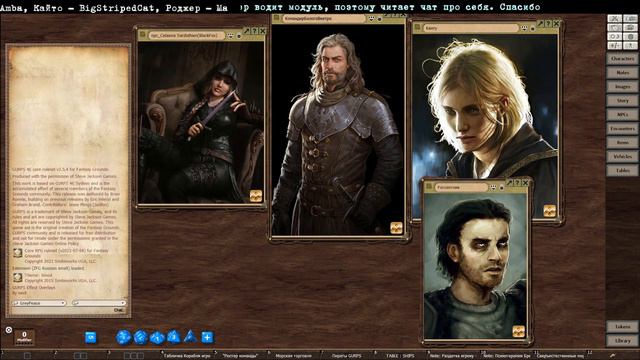This screenshot has width=640, height=360.
Task: Click the Chat button in chat window
Action: (119, 310)
